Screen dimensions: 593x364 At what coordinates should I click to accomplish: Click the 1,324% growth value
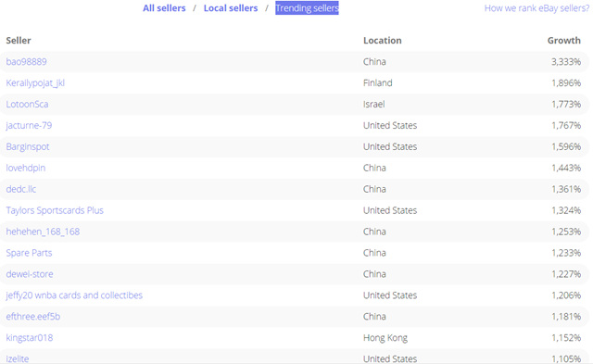(x=566, y=210)
